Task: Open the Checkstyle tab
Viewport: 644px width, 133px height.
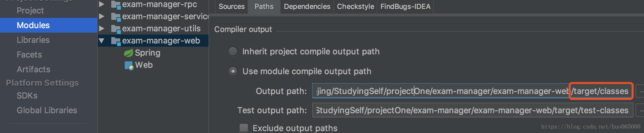Action: tap(356, 6)
